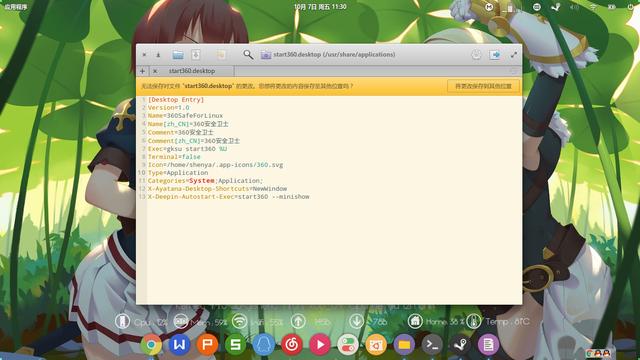Click the 'X-Deepin-Autostart-Exec' line
This screenshot has height=360, width=640.
coord(229,197)
